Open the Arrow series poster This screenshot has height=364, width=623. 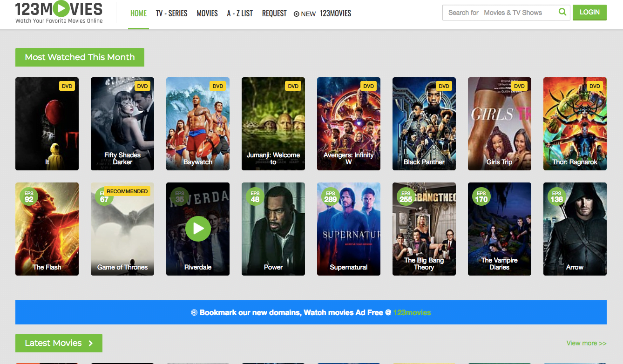tap(575, 229)
